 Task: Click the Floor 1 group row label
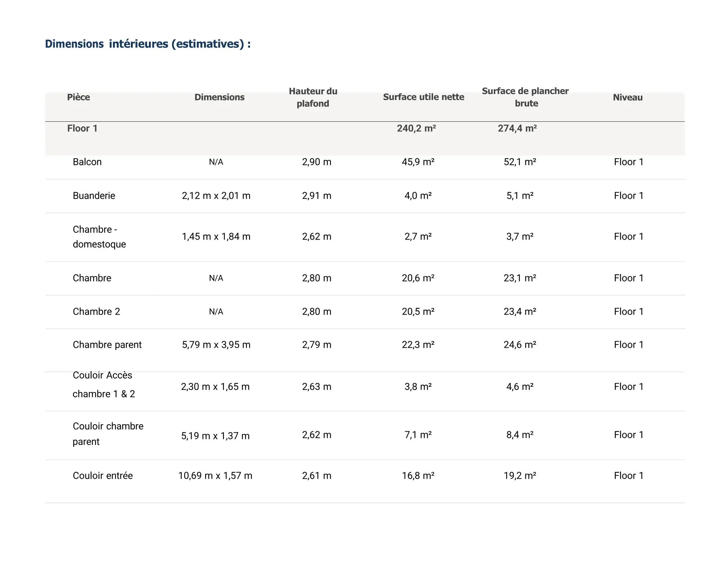[x=82, y=128]
